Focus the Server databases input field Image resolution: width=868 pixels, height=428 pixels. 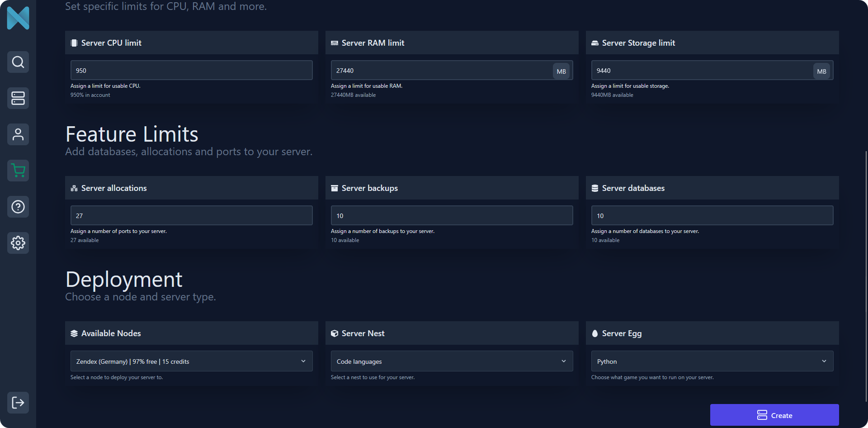(x=712, y=216)
